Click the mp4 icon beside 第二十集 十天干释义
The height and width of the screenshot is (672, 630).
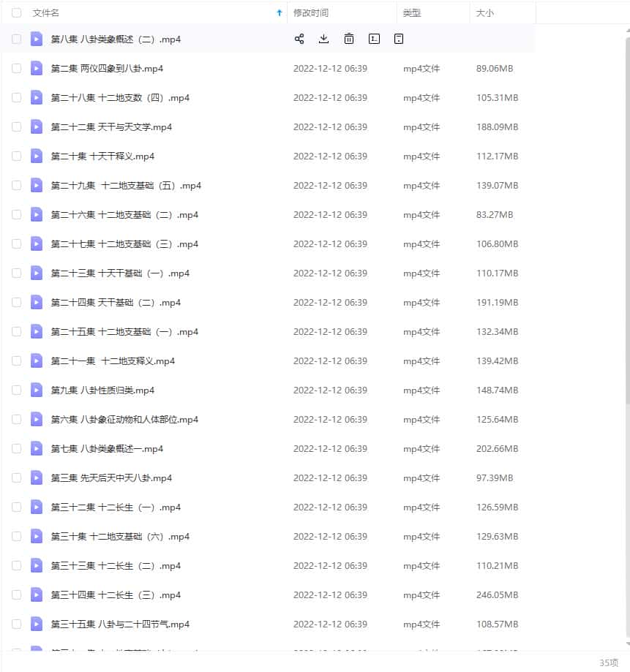click(x=37, y=156)
